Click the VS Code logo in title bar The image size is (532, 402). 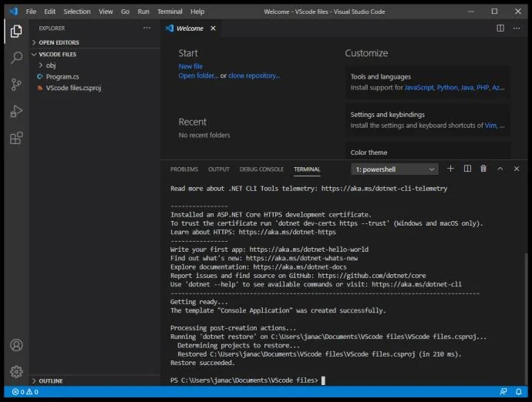[14, 12]
